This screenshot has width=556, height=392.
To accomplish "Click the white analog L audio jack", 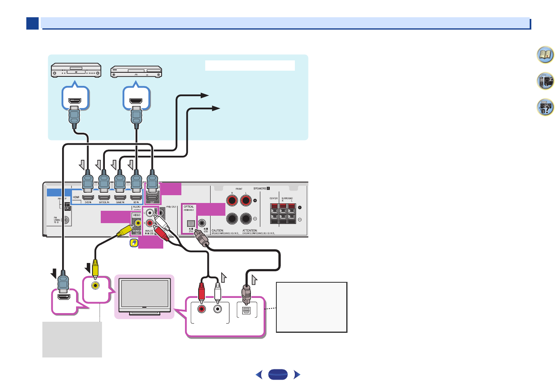I will (x=150, y=213).
